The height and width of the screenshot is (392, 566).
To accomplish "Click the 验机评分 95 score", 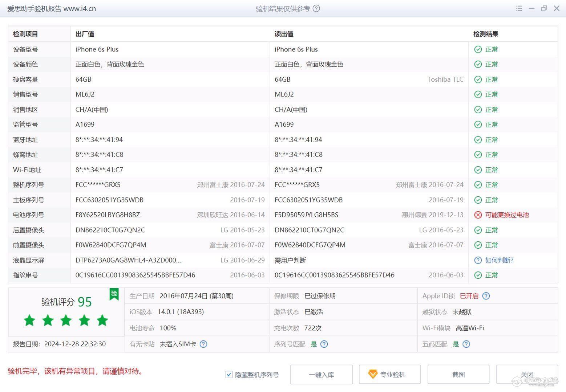I will (x=66, y=302).
